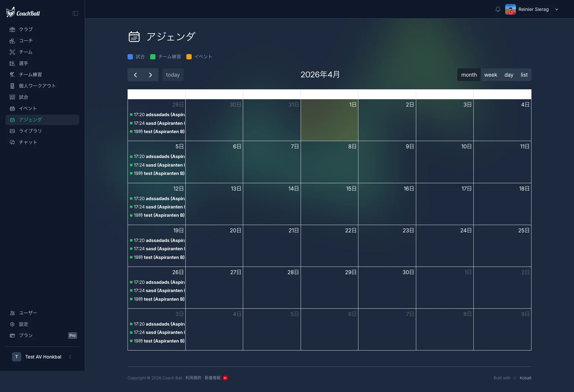The width and height of the screenshot is (574, 392).
Task: Go to the previous month with left chevron
Action: coord(135,75)
